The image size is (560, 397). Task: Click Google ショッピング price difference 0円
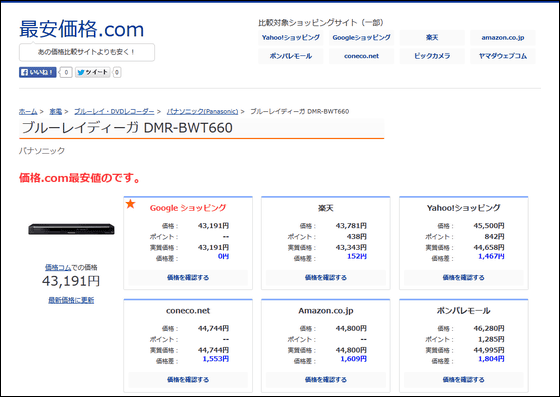pos(224,256)
